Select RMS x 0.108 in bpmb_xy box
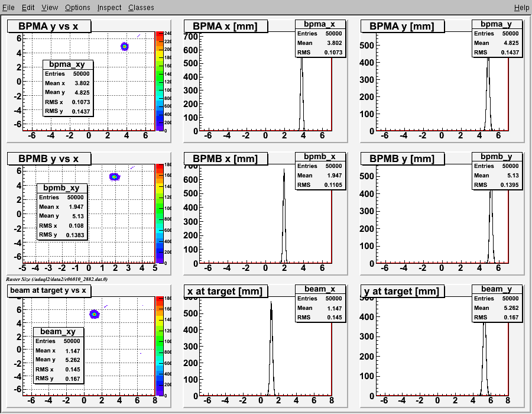The width and height of the screenshot is (532, 414). click(x=61, y=226)
